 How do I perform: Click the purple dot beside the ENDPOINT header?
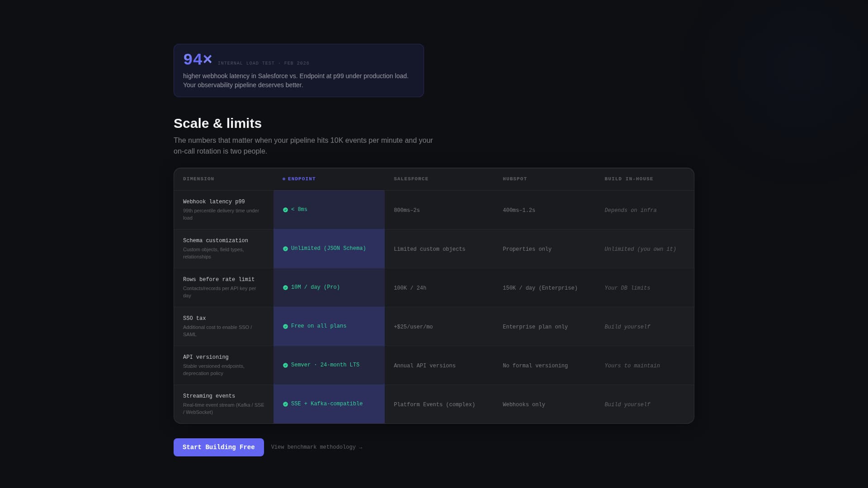pos(283,178)
